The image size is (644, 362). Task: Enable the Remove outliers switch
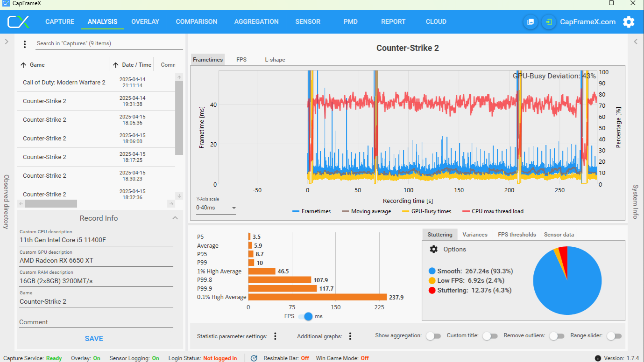(556, 336)
